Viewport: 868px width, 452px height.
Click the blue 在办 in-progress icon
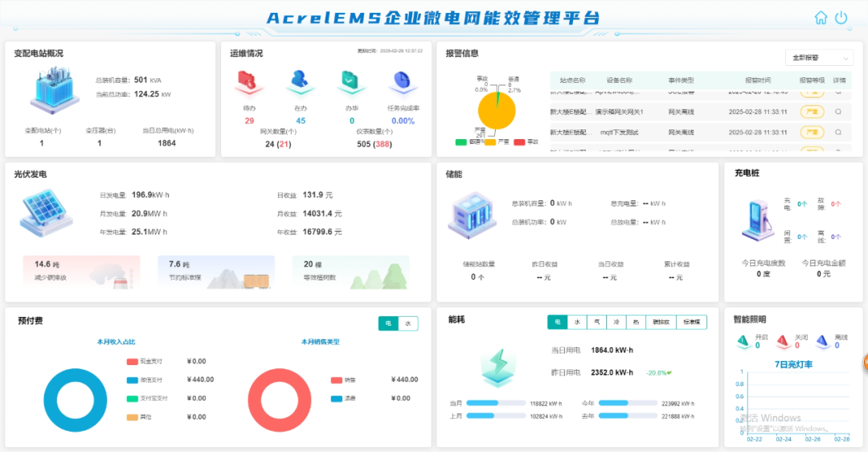point(300,81)
